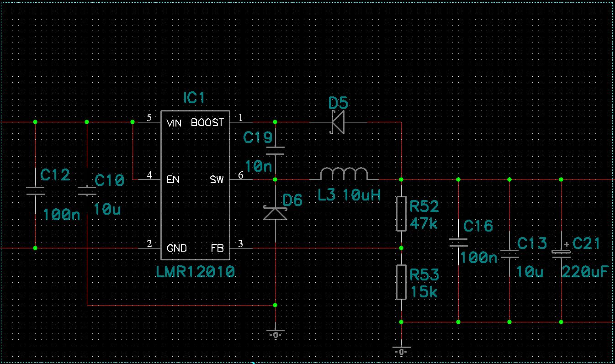Click the junction at BOOST, C19 and D5
The height and width of the screenshot is (364, 615).
[x=275, y=122]
